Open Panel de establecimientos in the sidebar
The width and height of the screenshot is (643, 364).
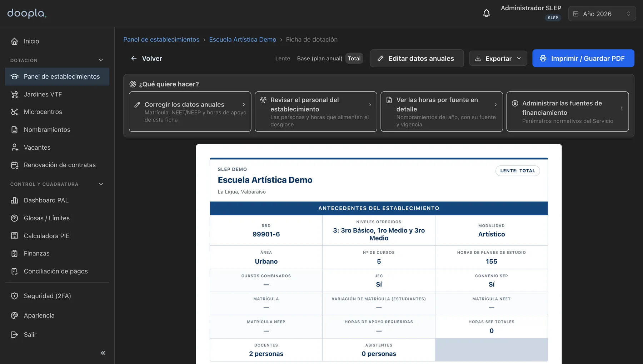point(57,76)
